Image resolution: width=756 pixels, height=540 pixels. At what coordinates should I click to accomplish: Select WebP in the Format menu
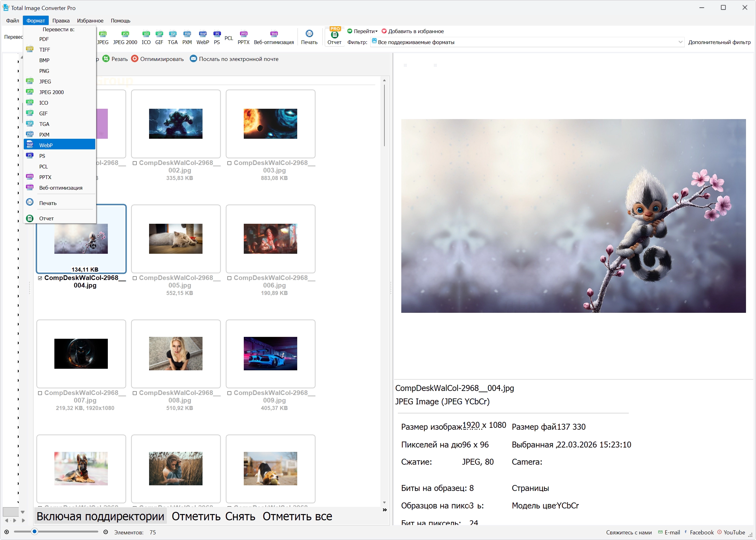click(59, 145)
